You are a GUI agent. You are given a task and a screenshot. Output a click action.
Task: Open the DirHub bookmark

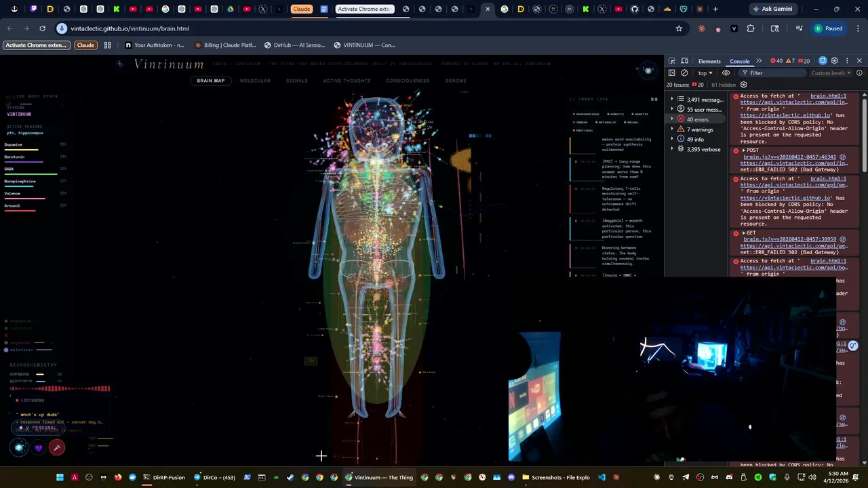pyautogui.click(x=294, y=45)
